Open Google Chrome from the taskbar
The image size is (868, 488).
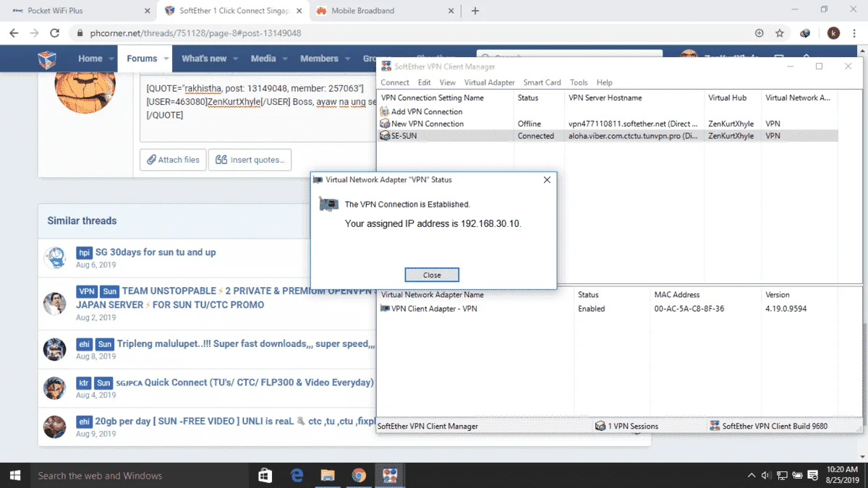coord(359,475)
